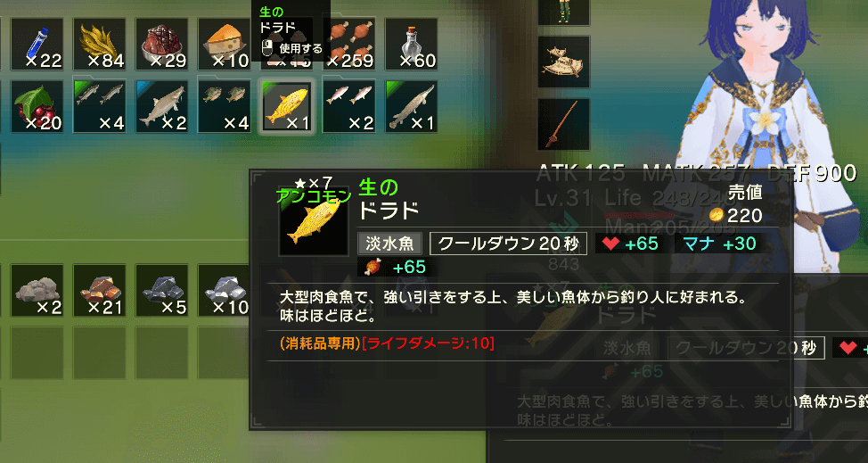Click the golden wheat bundle ×84
The height and width of the screenshot is (463, 868).
tap(100, 45)
